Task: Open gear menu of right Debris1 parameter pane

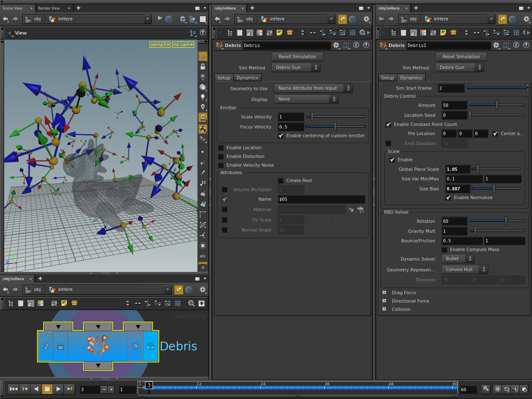Action: [x=496, y=45]
